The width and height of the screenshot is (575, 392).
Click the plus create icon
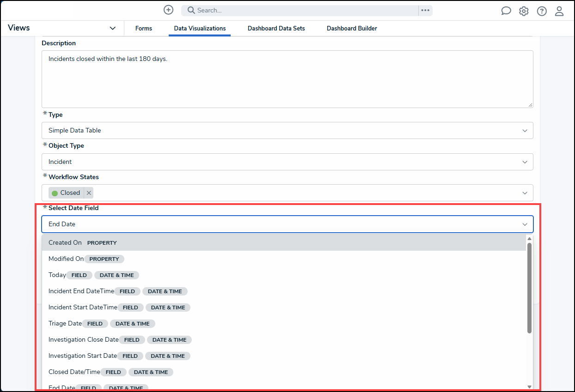coord(169,10)
